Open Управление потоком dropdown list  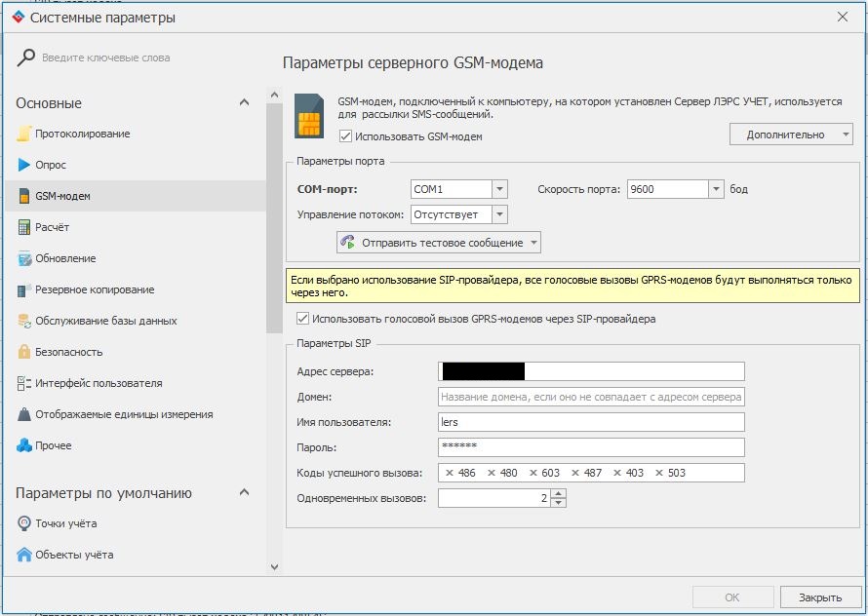499,214
